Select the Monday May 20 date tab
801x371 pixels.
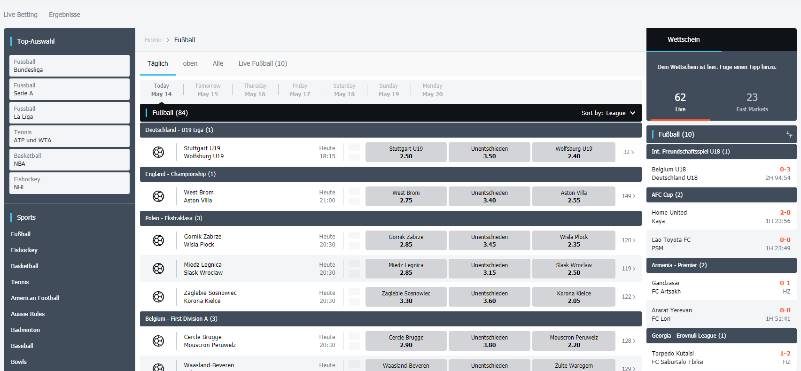tap(432, 90)
